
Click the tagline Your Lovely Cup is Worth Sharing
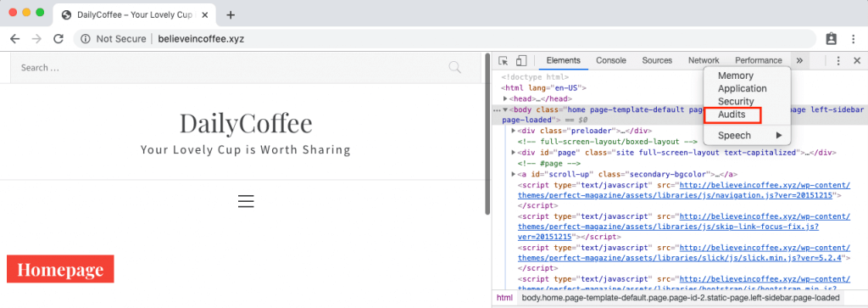pyautogui.click(x=245, y=149)
